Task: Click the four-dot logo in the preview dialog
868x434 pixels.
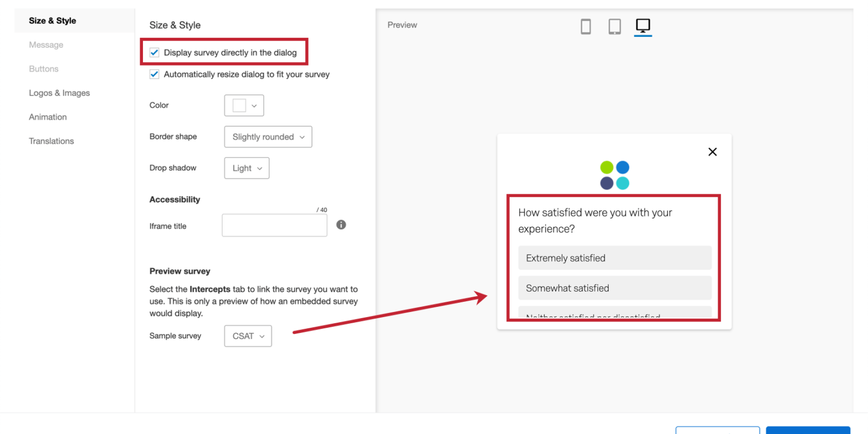Action: pyautogui.click(x=614, y=175)
